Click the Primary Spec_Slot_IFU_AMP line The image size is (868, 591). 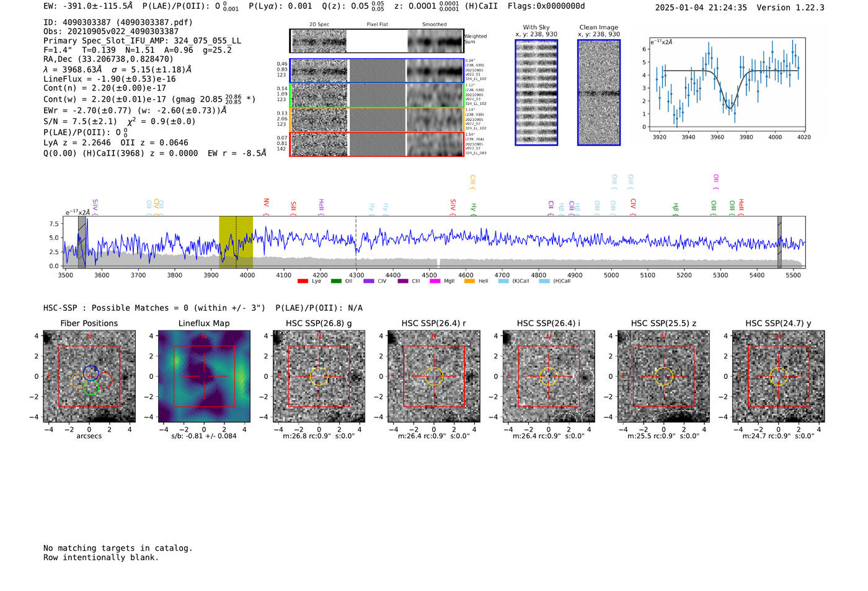(x=142, y=41)
